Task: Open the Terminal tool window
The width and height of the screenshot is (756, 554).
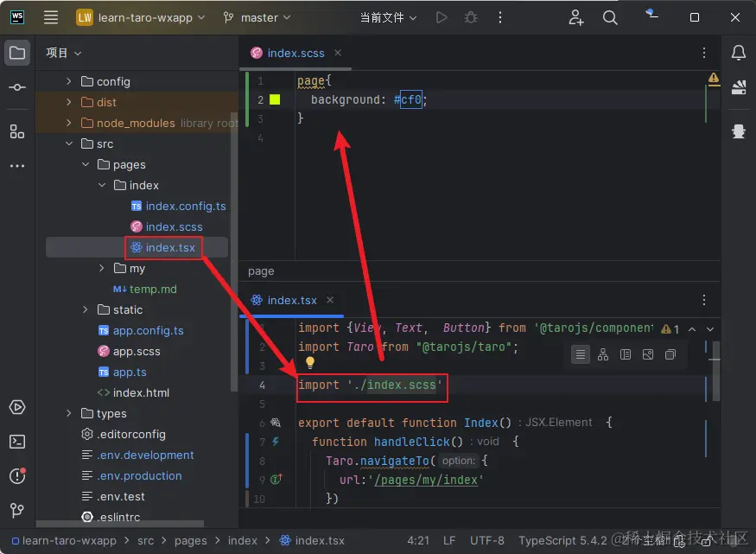Action: [x=17, y=442]
